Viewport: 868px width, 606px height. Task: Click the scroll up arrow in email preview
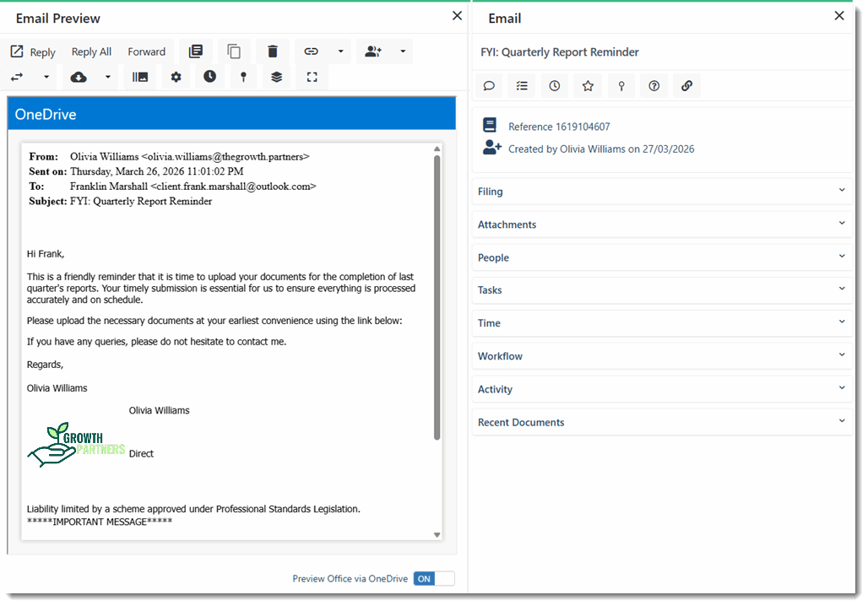click(x=437, y=149)
